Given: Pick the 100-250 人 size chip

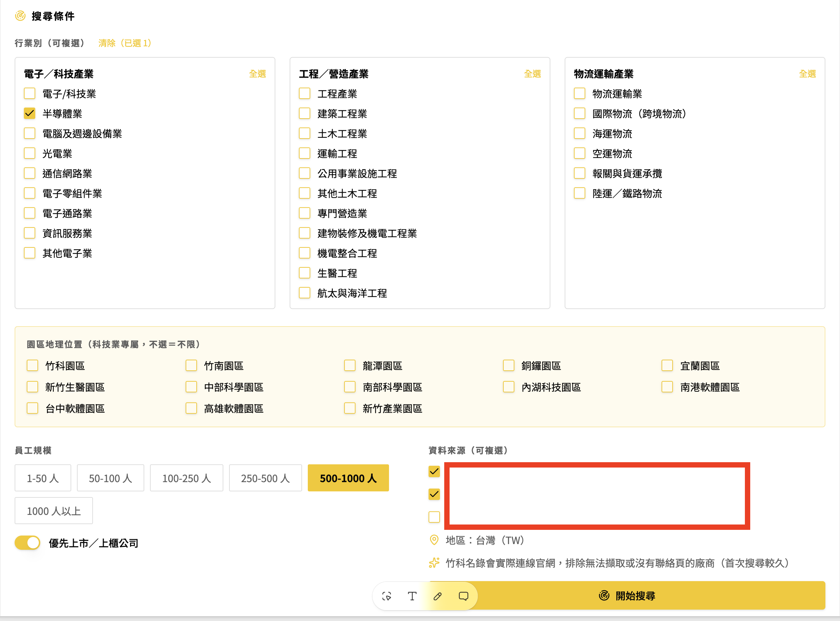Looking at the screenshot, I should (x=187, y=478).
